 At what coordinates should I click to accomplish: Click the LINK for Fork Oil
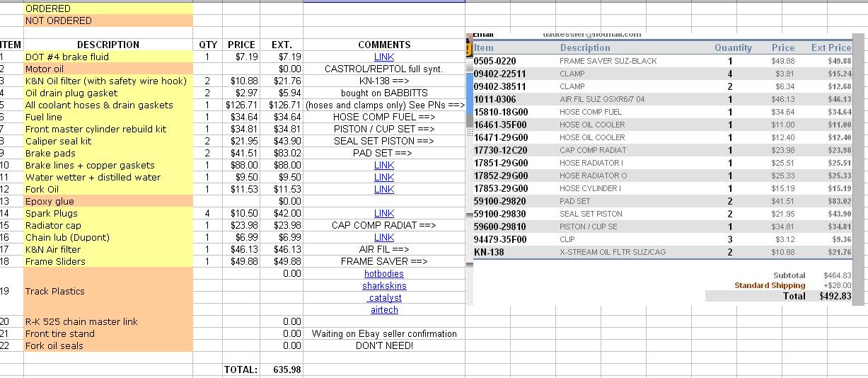(384, 189)
